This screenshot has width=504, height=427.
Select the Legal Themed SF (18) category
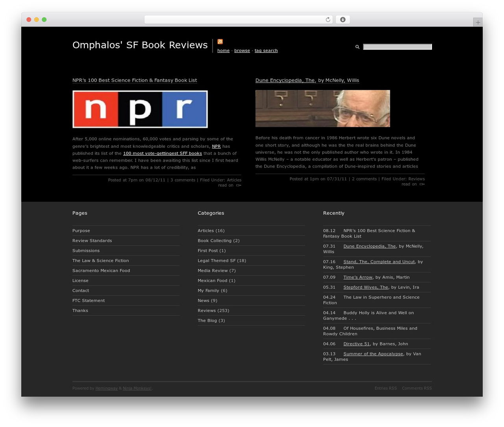tap(222, 261)
